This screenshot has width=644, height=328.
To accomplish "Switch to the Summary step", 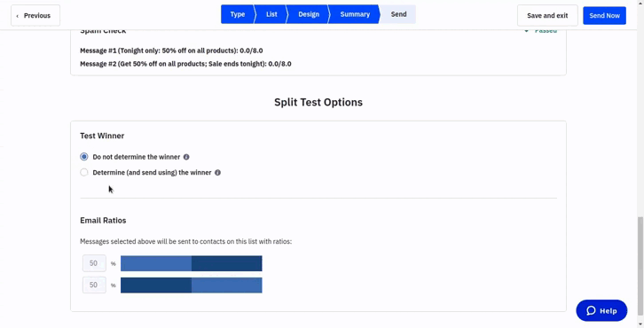I will click(x=355, y=14).
